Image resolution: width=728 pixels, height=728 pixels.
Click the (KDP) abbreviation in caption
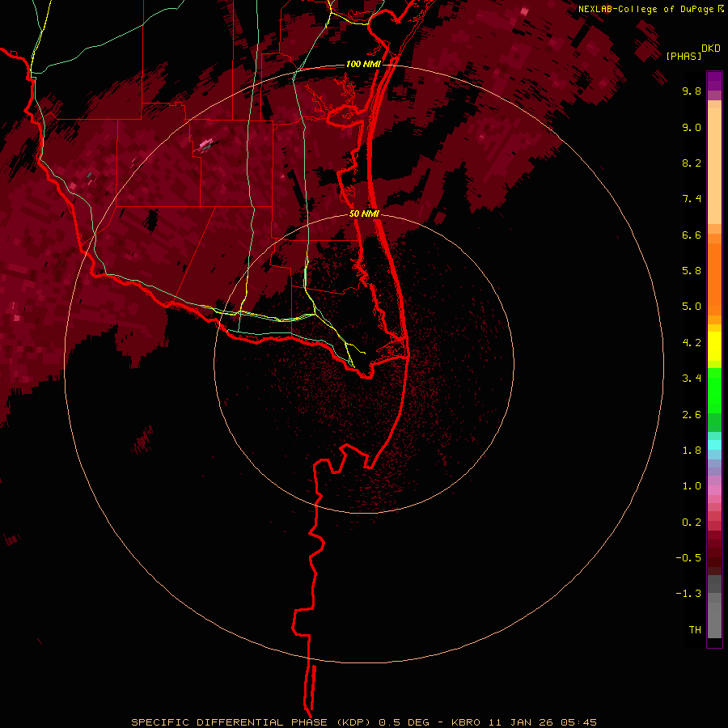coord(357,722)
